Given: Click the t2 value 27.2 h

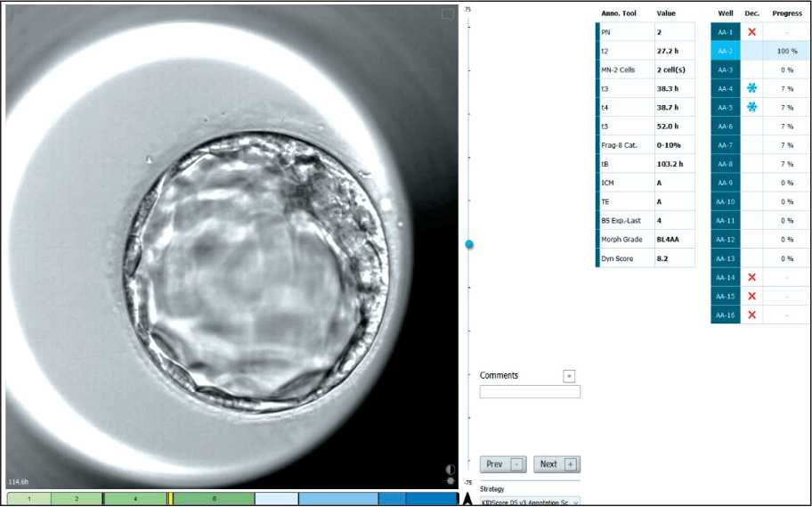Looking at the screenshot, I should tap(674, 51).
